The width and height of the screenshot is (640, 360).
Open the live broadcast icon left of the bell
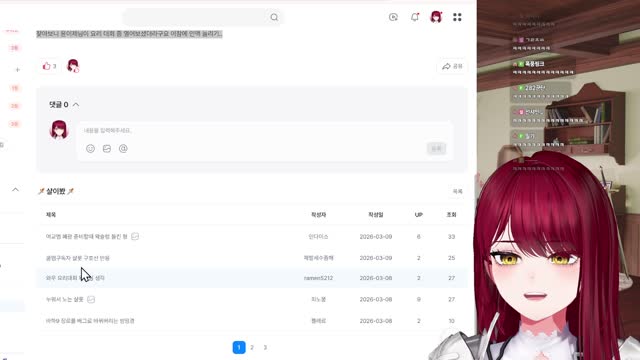point(393,17)
